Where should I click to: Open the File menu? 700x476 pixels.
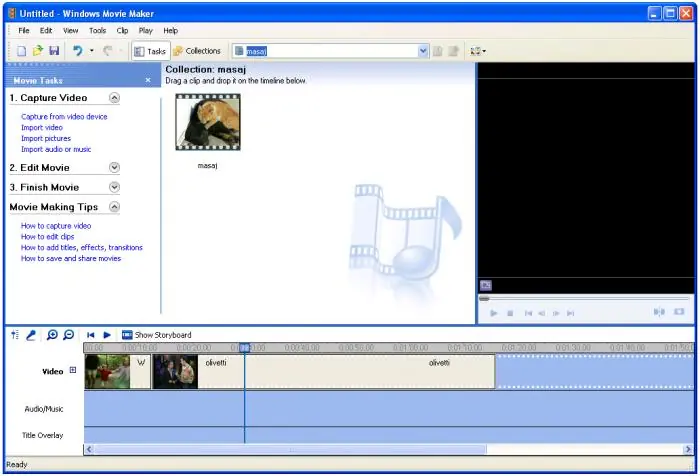[x=24, y=30]
